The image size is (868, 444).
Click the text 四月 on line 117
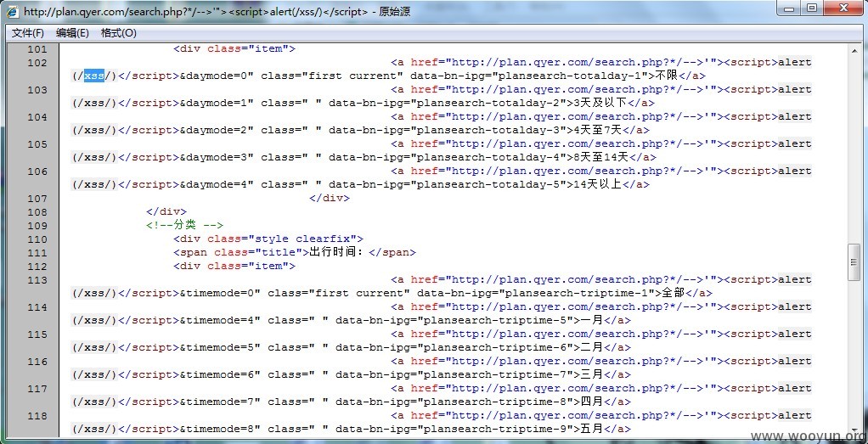(x=591, y=402)
